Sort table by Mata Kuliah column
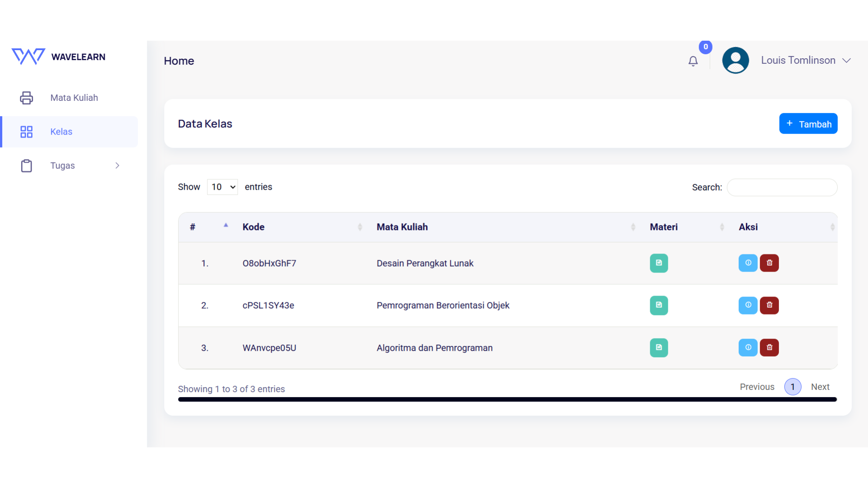The image size is (868, 488). pos(503,227)
